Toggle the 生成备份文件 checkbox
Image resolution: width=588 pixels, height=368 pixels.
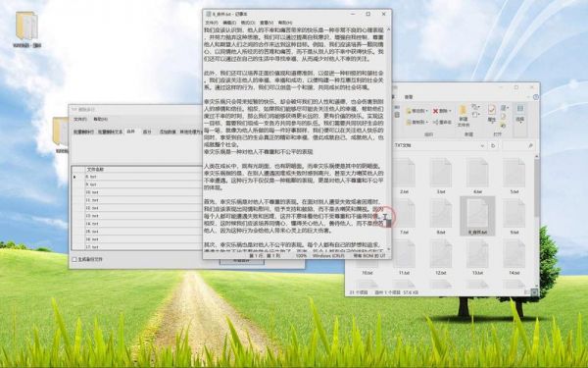(74, 259)
